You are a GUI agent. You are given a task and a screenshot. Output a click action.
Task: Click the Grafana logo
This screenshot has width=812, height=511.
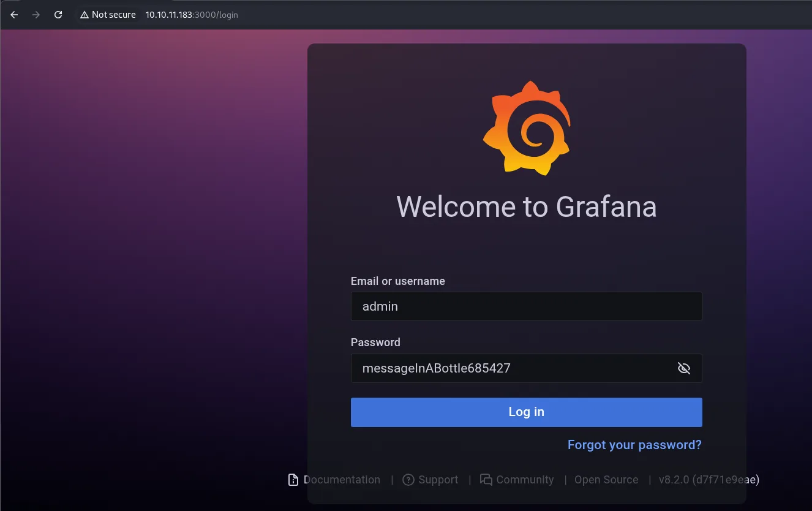(x=527, y=128)
